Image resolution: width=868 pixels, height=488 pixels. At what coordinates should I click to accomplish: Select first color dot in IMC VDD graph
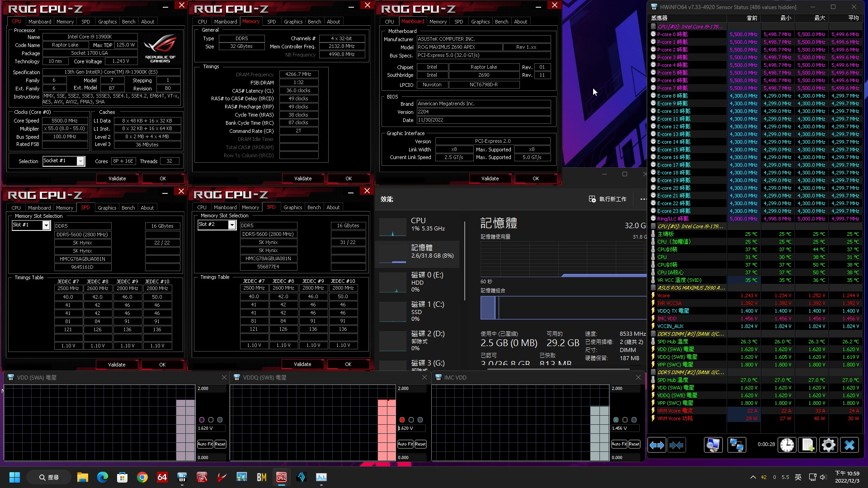616,420
